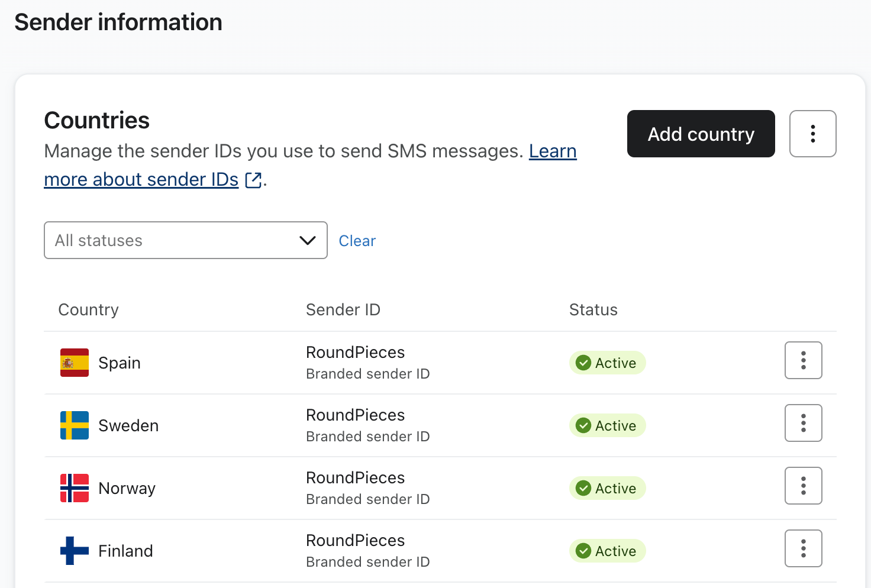The image size is (871, 588).
Task: Click the green checkmark in Spain's Active badge
Action: 583,363
